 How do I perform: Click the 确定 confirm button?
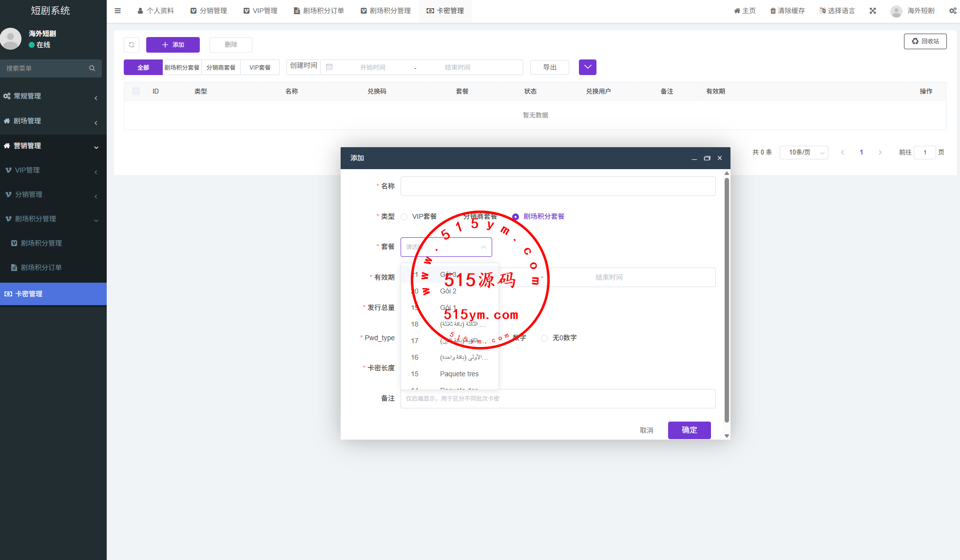tap(689, 430)
